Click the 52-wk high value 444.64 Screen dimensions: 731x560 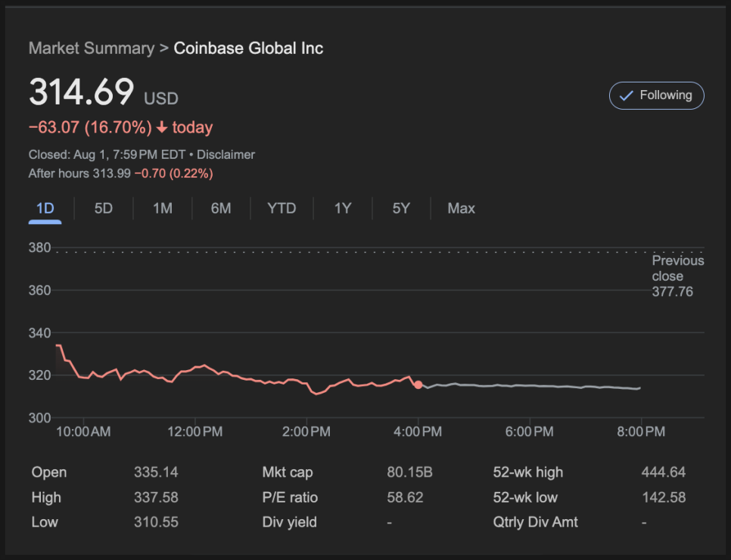pos(664,472)
